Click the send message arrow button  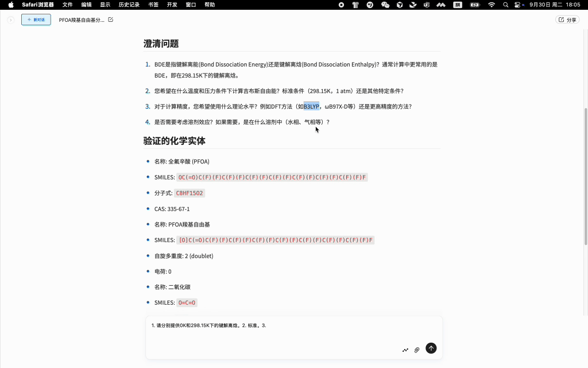coord(431,348)
